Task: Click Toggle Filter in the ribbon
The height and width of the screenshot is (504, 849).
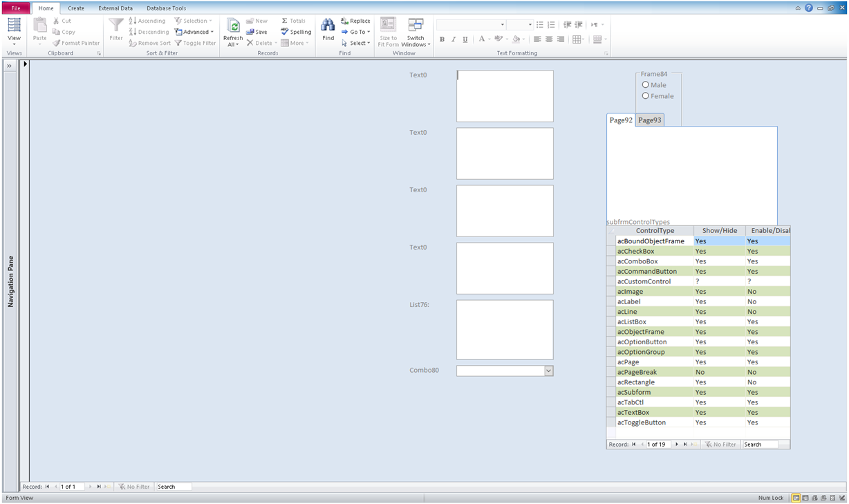Action: [195, 43]
